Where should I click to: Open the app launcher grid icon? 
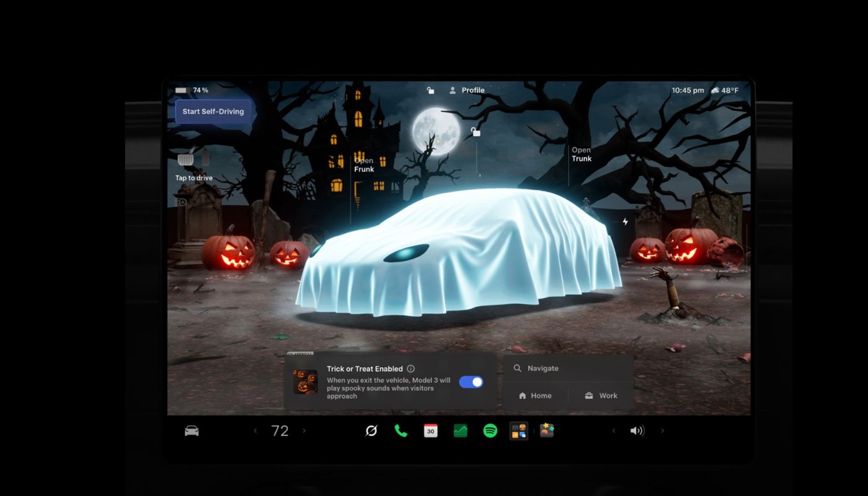[x=518, y=431]
